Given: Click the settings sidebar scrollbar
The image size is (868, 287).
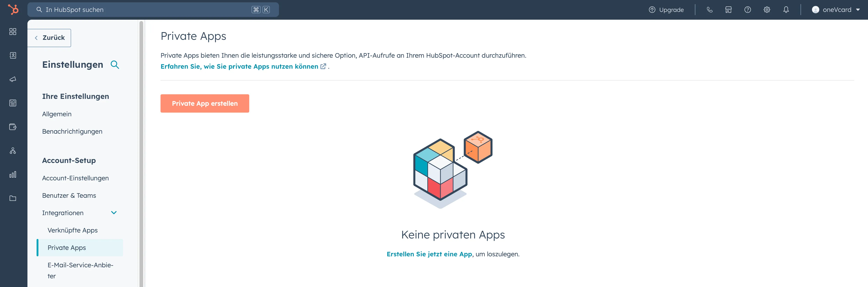Looking at the screenshot, I should pos(141,153).
